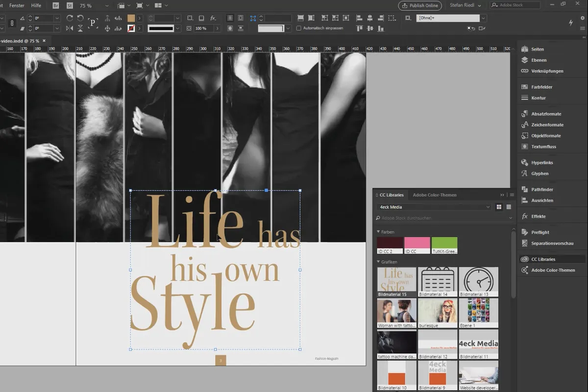This screenshot has height=392, width=588.
Task: Open the control panel gear settings
Action: pos(582,18)
